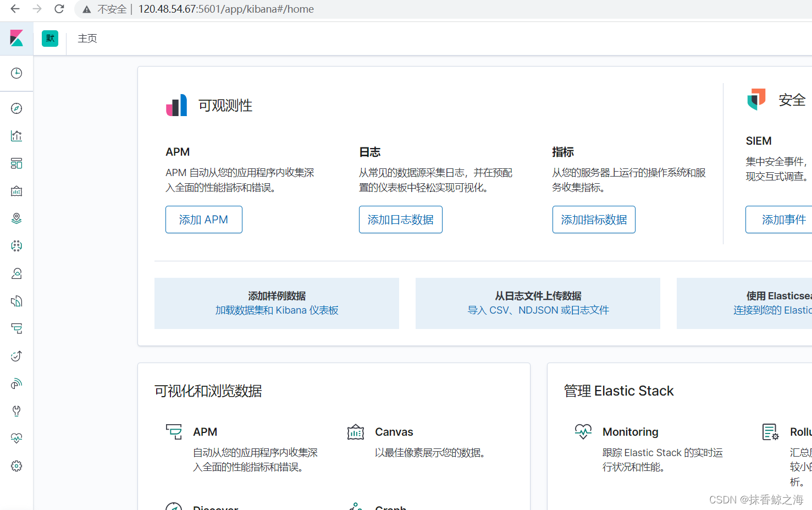Open APM from the sidebar
Image resolution: width=812 pixels, height=510 pixels.
coord(16,328)
